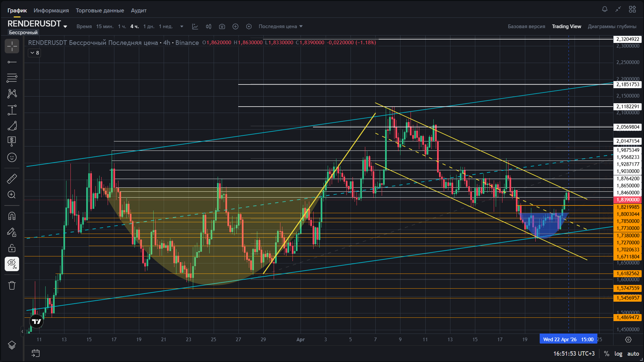Toggle hide all drawings eye button

click(x=12, y=264)
